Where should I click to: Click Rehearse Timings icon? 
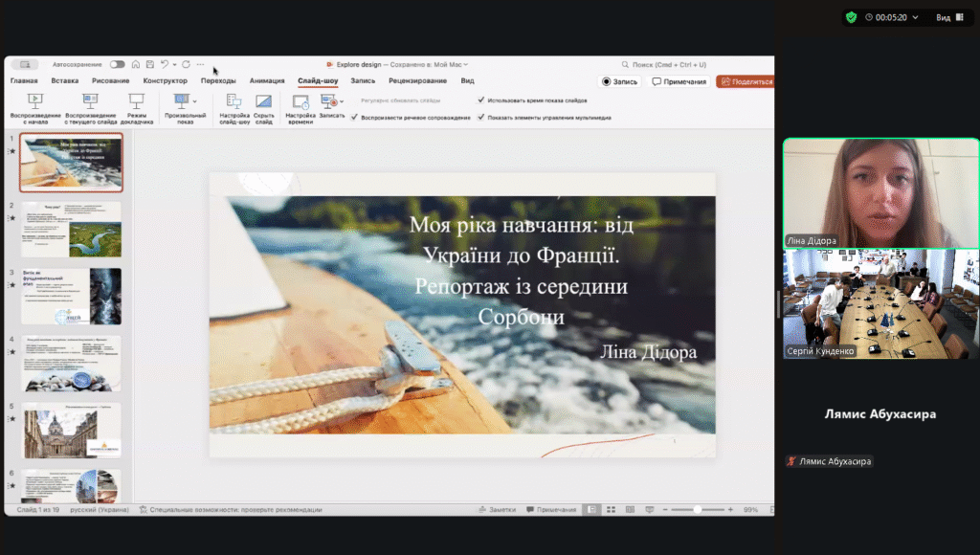(301, 101)
